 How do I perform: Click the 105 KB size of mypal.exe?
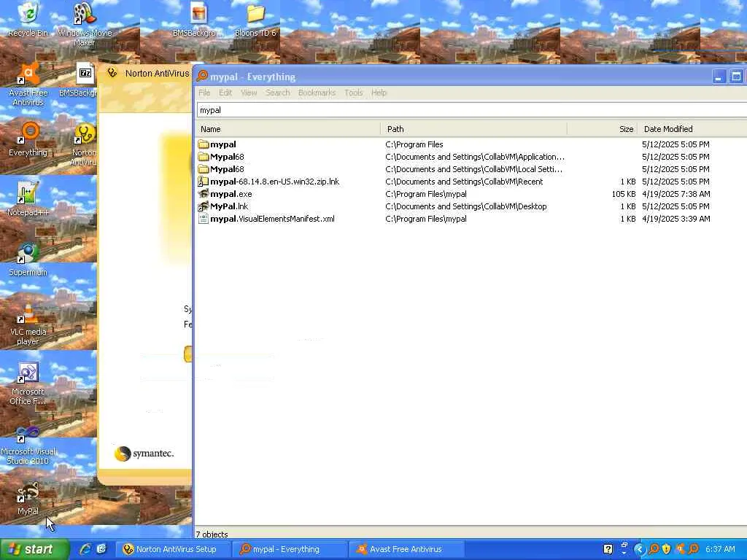624,194
